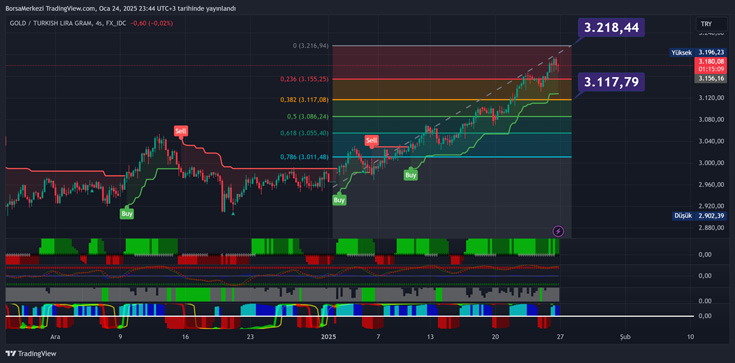The width and height of the screenshot is (735, 363).
Task: Click the mid-December Sell signal label
Action: [x=180, y=131]
